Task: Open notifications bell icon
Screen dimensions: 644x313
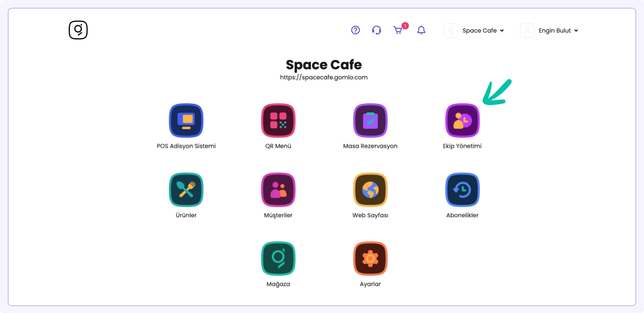Action: pyautogui.click(x=422, y=30)
